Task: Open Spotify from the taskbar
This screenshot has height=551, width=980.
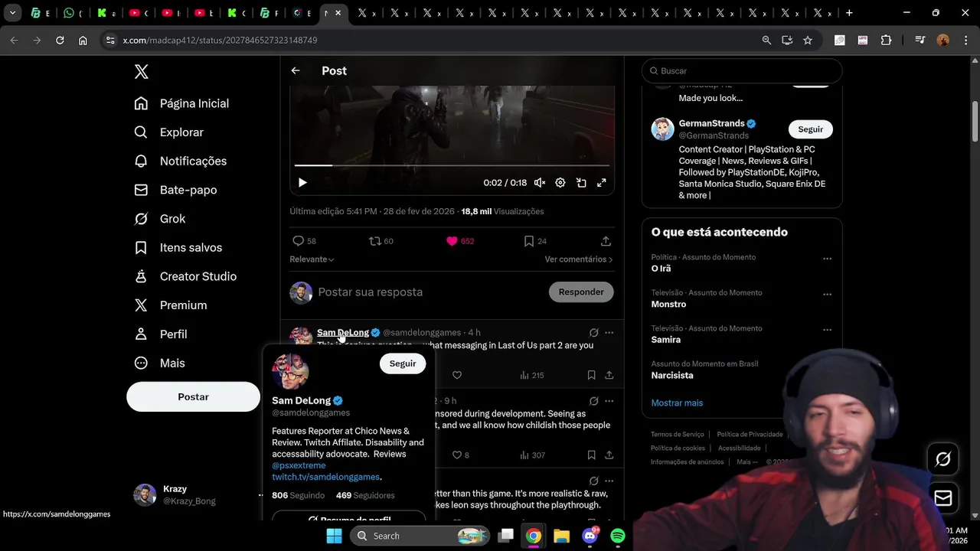Action: tap(618, 536)
